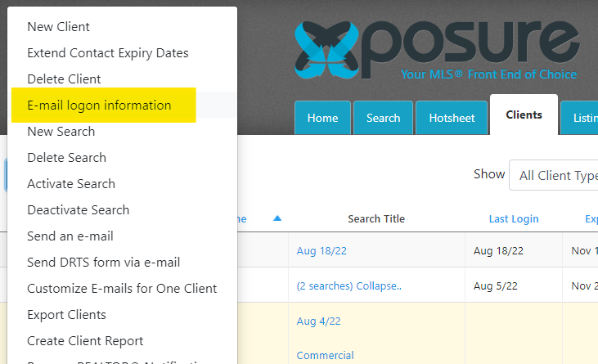
Task: Open the All Client Types dropdown
Action: pyautogui.click(x=553, y=175)
